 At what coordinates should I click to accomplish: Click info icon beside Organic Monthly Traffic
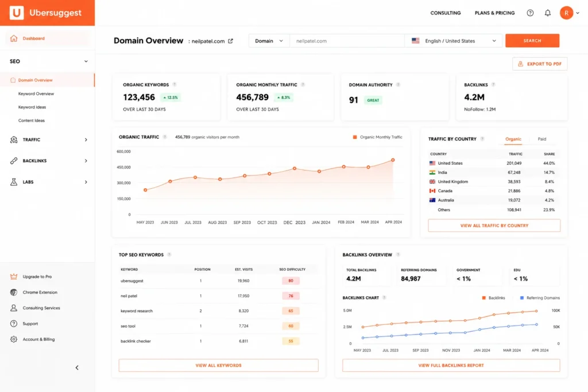pyautogui.click(x=303, y=85)
